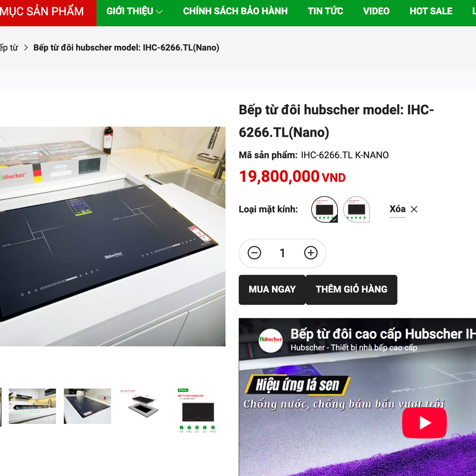Select the second glass type option

356,209
